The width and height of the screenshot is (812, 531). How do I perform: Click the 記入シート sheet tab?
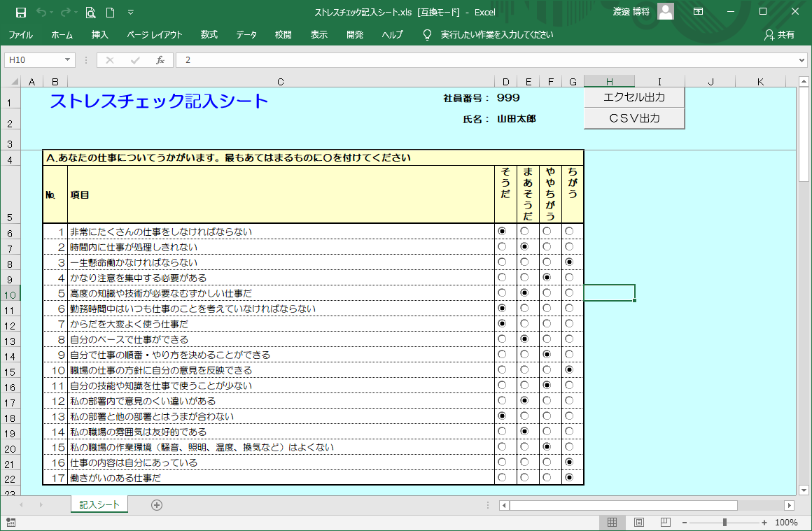pyautogui.click(x=99, y=504)
